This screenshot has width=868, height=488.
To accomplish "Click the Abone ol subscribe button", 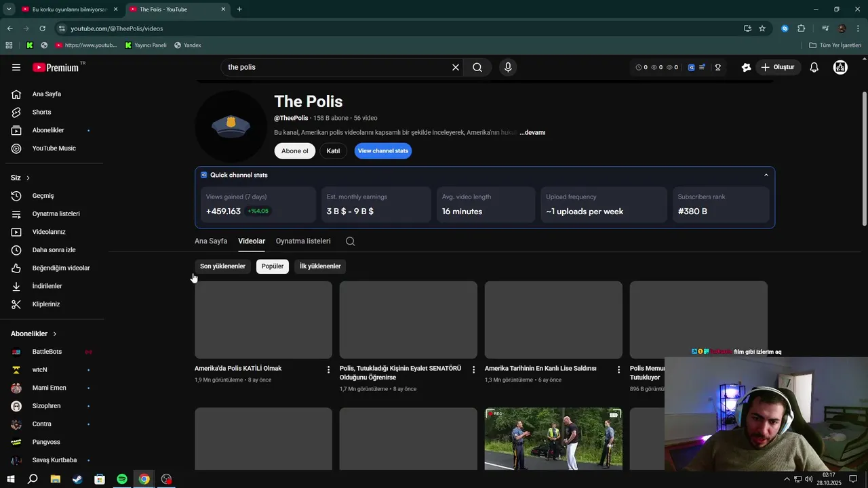I will click(x=295, y=151).
